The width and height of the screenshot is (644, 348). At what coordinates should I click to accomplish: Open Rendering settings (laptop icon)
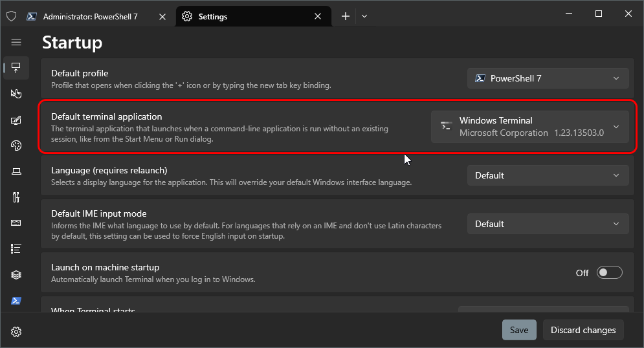pos(16,171)
